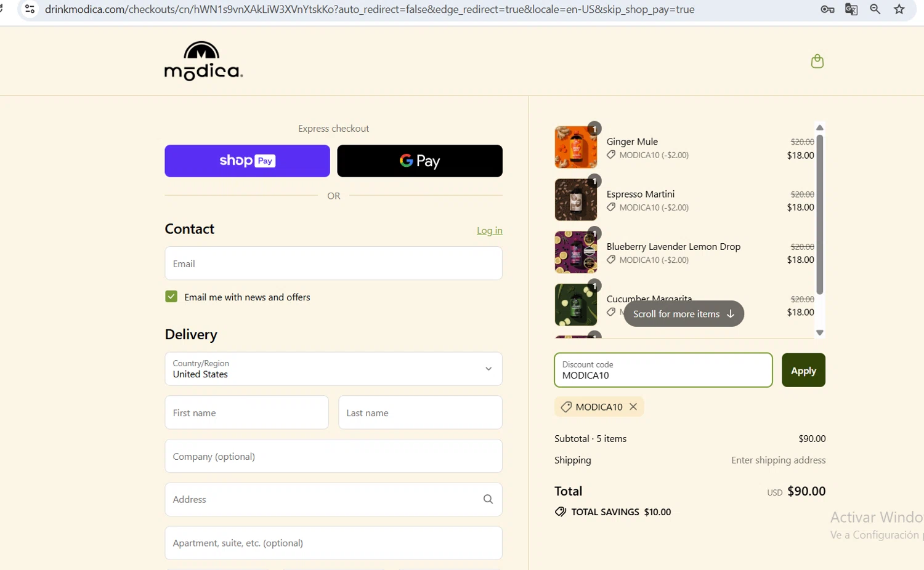Open the zoom magnifier icon in address bar
924x570 pixels.
click(x=875, y=9)
